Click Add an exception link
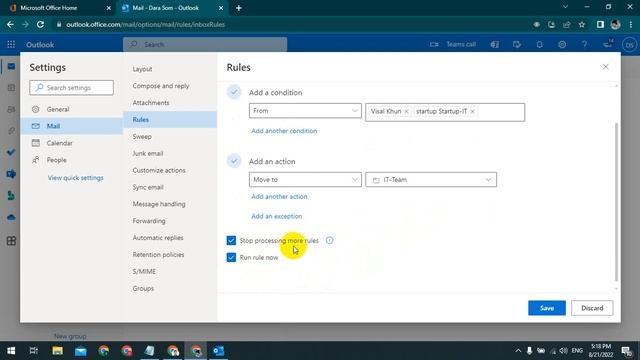Image resolution: width=640 pixels, height=360 pixels. click(x=277, y=216)
